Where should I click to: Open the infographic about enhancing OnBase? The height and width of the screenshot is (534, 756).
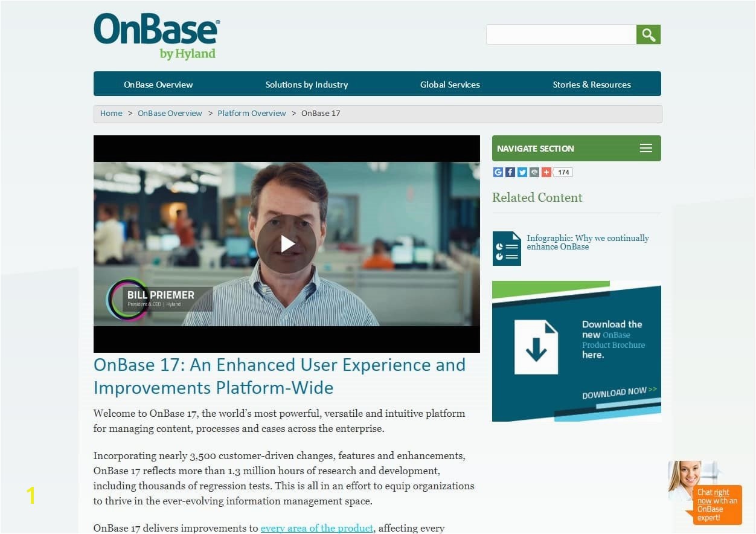point(588,242)
